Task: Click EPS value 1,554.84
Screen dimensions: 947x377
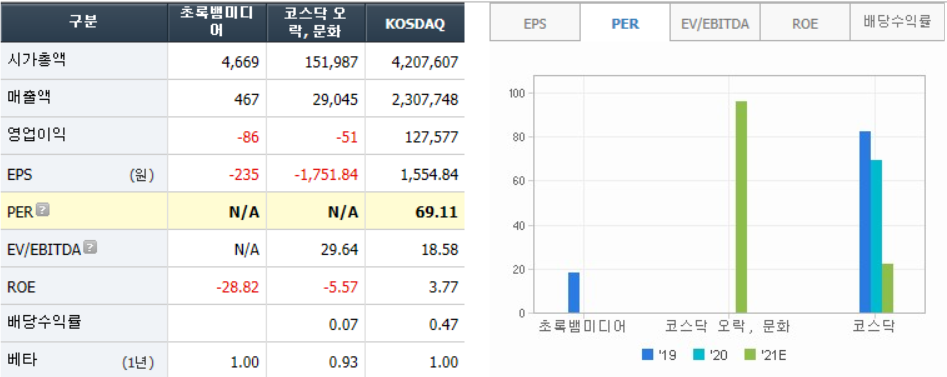Action: [429, 175]
